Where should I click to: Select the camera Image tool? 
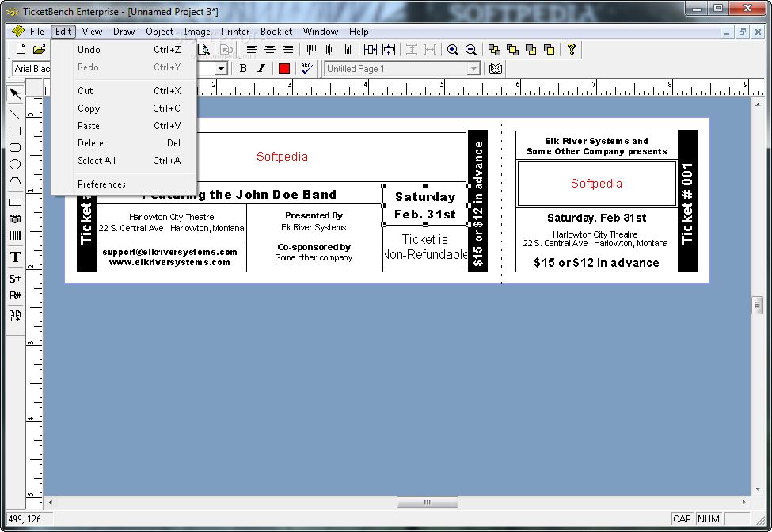click(x=15, y=218)
